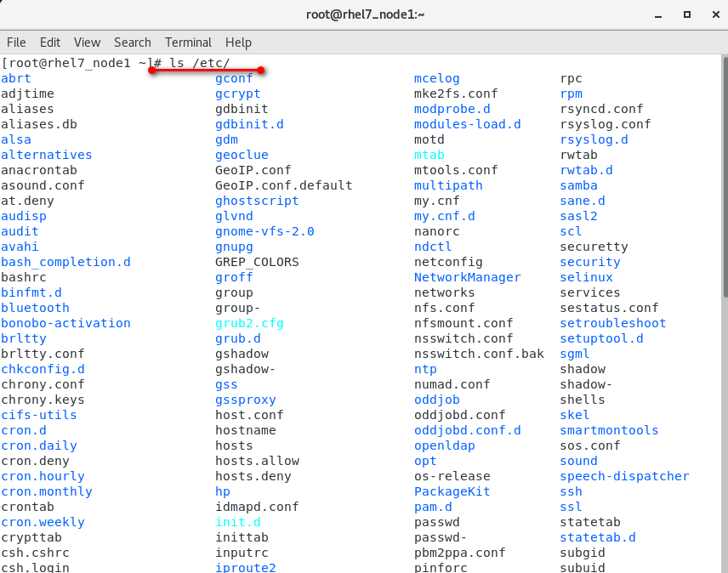Click 'oddjobd.conf.d' entry
This screenshot has height=573, width=728.
tap(468, 430)
